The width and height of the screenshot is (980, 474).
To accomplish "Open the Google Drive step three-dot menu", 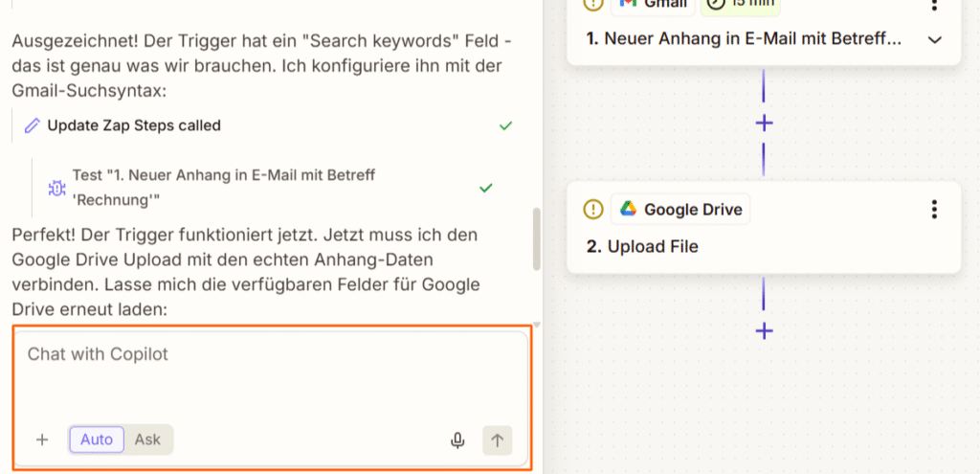I will 934,209.
